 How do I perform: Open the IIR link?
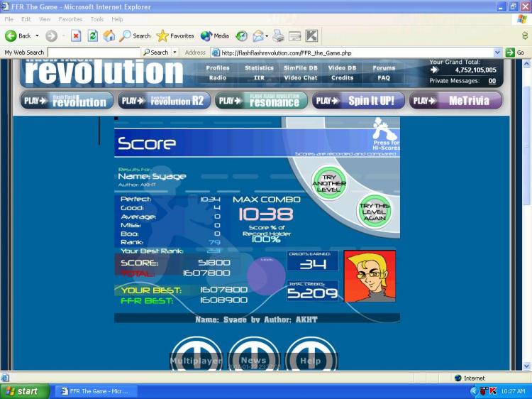(x=259, y=78)
